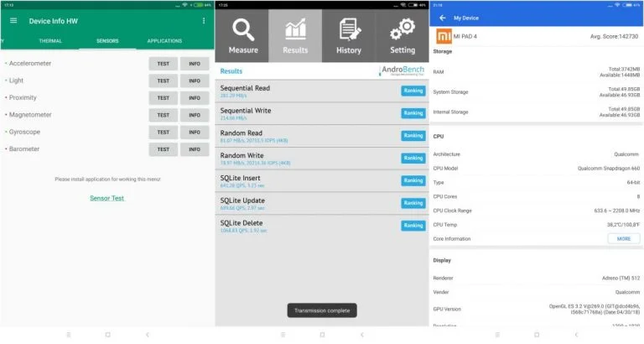644x344 pixels.
Task: Select the Sequential Read result row
Action: pos(322,91)
